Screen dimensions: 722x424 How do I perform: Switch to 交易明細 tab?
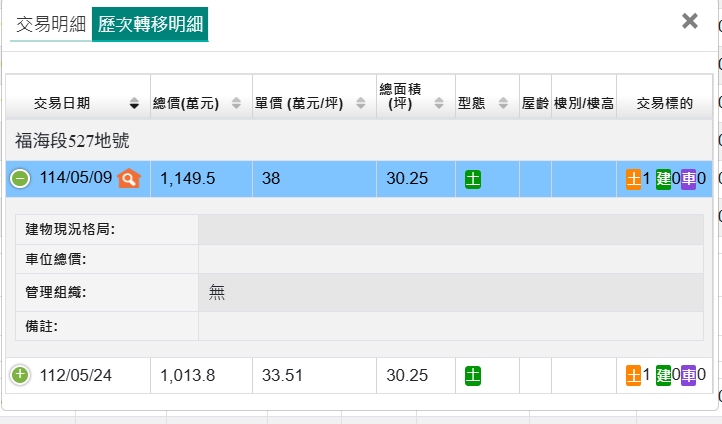[51, 24]
